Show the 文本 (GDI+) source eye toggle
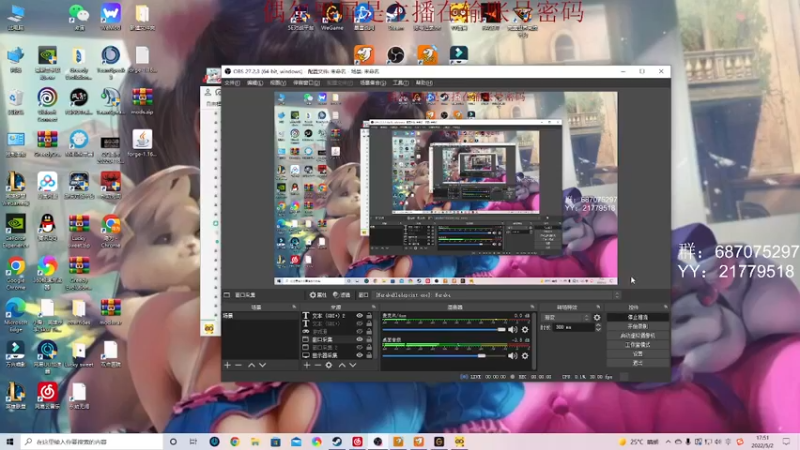800x450 pixels. (x=360, y=323)
